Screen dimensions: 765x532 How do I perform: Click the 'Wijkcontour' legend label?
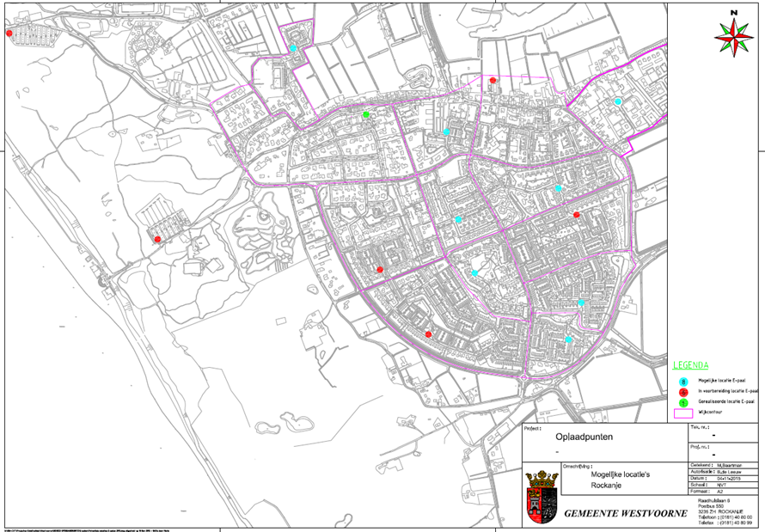tap(710, 413)
